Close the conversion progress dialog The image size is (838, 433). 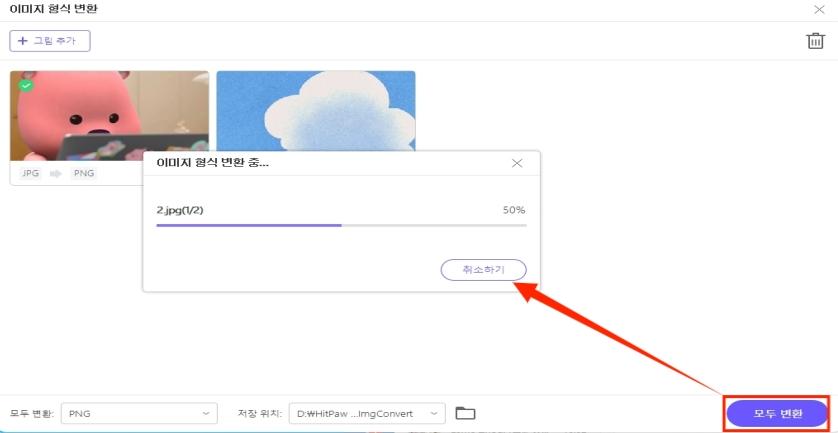click(517, 164)
